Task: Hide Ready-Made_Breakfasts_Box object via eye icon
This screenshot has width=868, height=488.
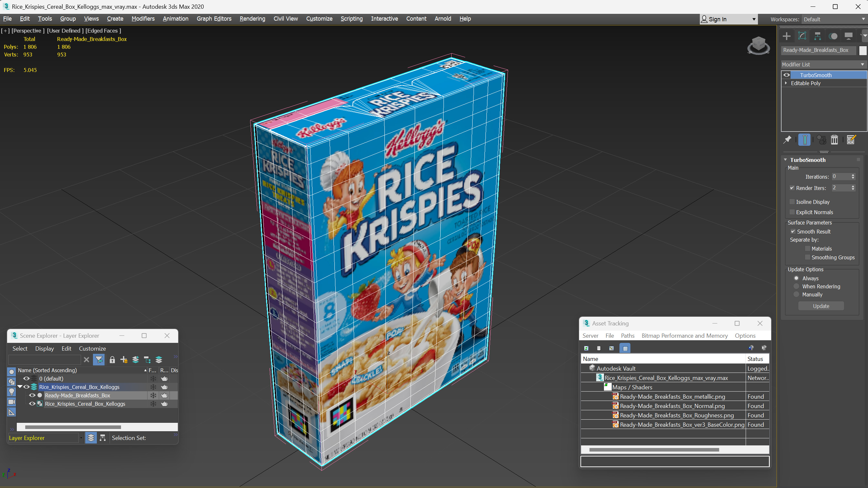Action: click(x=32, y=395)
